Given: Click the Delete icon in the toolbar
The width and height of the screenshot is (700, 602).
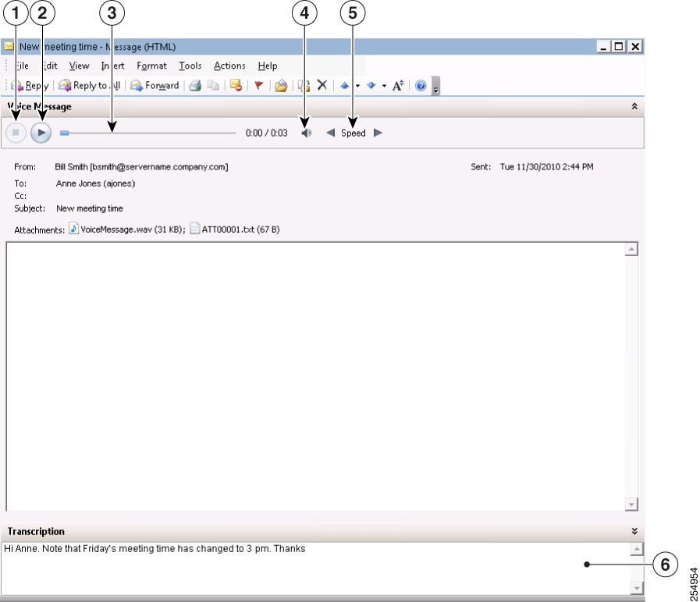Looking at the screenshot, I should pyautogui.click(x=322, y=85).
